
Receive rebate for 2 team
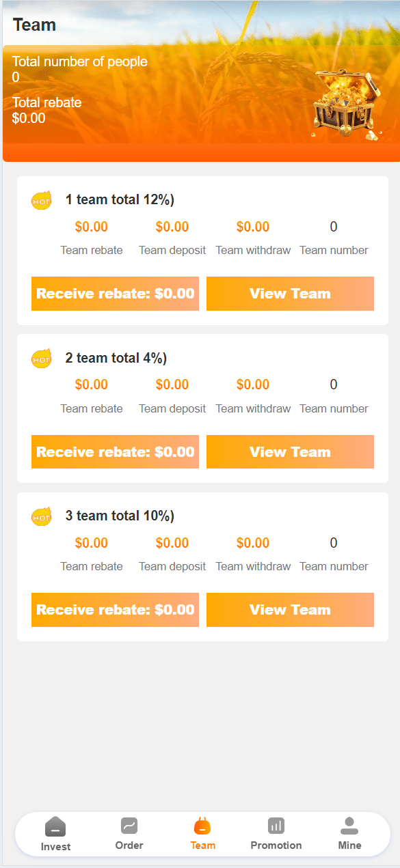115,452
